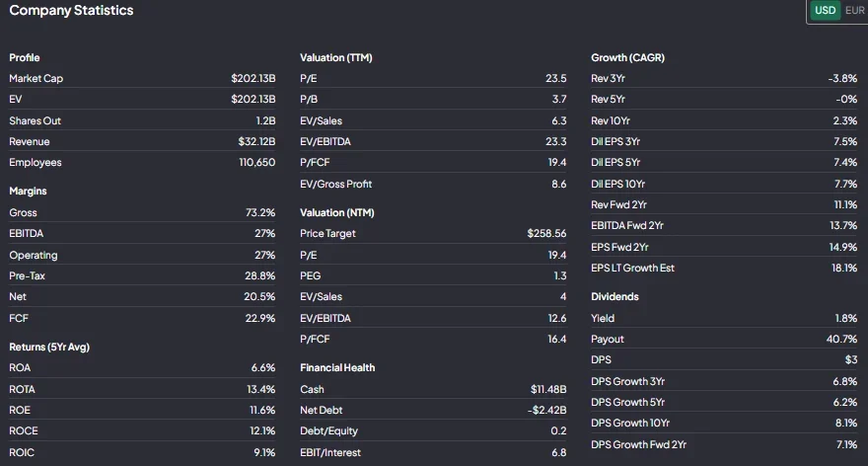
Task: Click the Employees row label
Action: [x=36, y=163]
